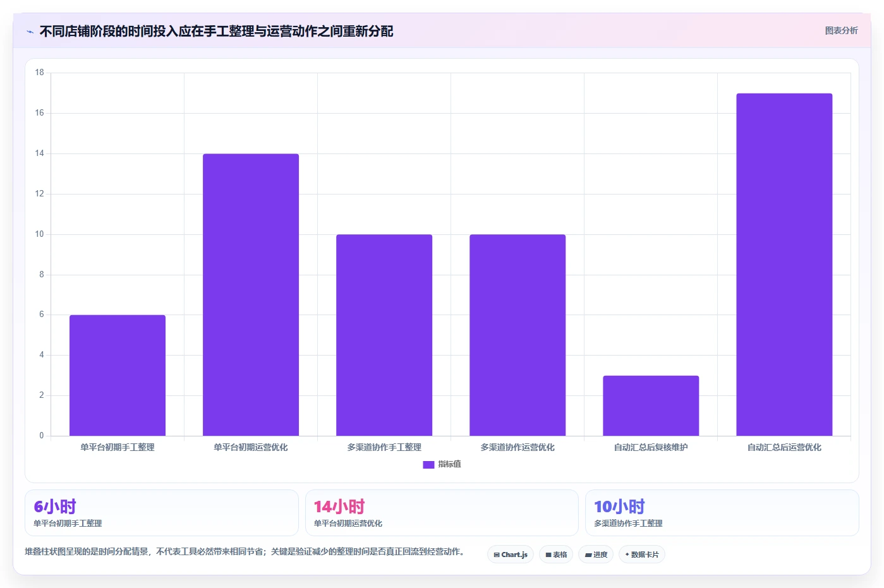
Task: Click the 多渠道协作手工整理 bar
Action: pyautogui.click(x=384, y=335)
